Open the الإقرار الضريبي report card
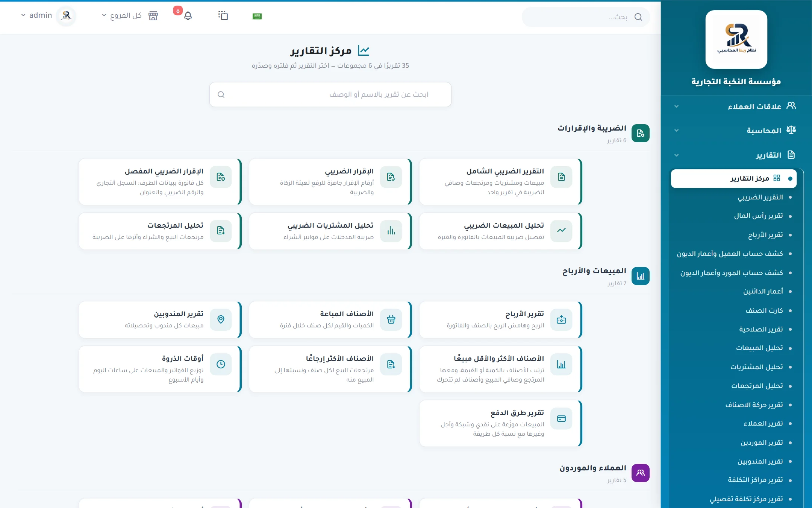Screen dimensions: 812x508 [330, 182]
